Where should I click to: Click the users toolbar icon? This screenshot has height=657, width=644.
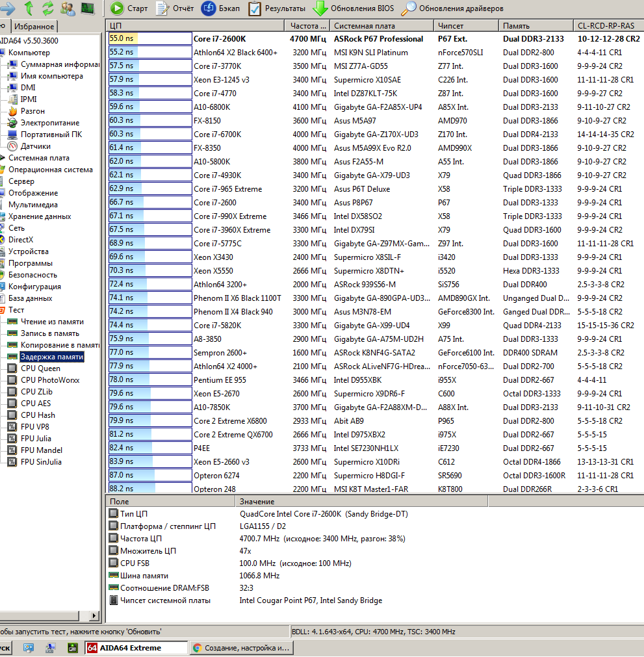click(x=68, y=8)
